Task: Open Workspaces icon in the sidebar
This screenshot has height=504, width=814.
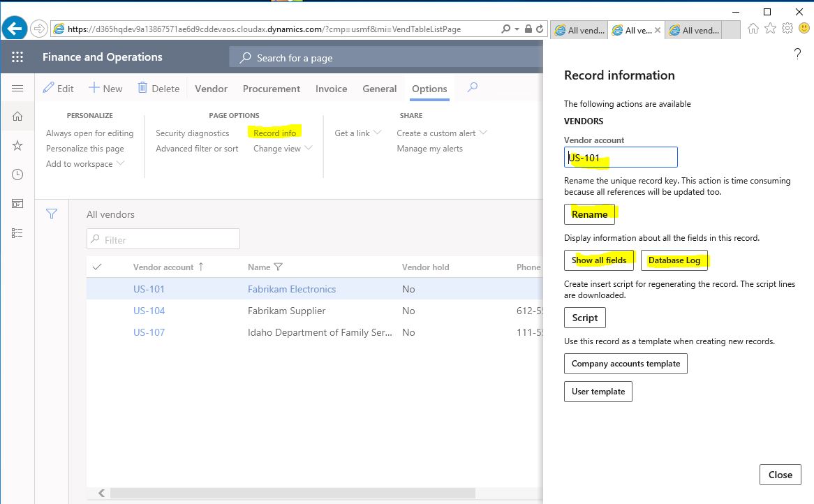Action: (x=17, y=203)
